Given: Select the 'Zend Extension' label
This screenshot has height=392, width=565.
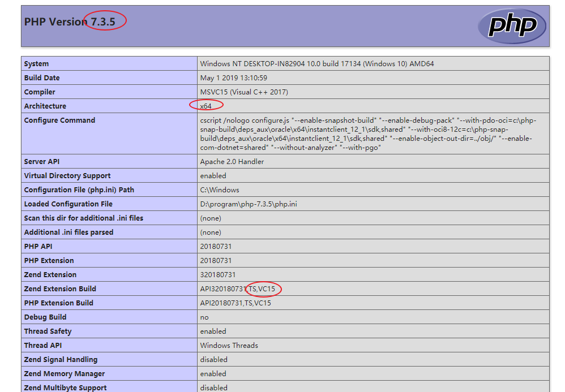Looking at the screenshot, I should click(x=50, y=275).
